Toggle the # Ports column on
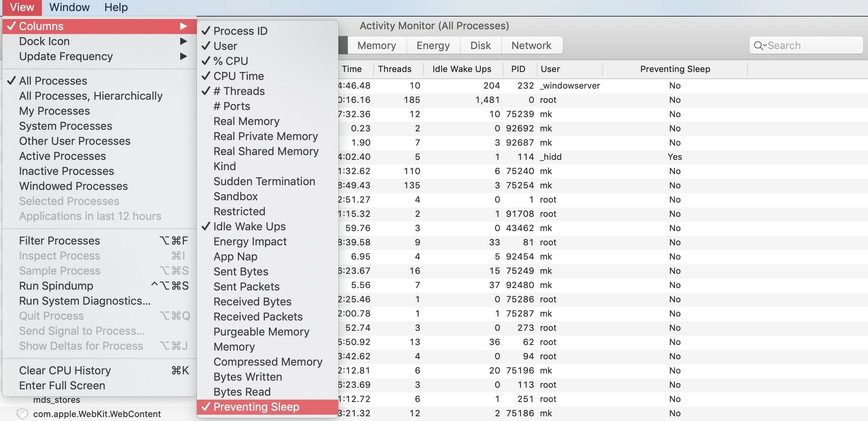 (232, 106)
